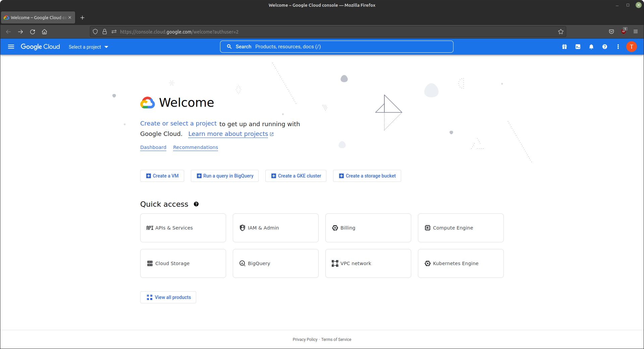Image resolution: width=644 pixels, height=349 pixels.
Task: Show the tracking protection shield info
Action: click(x=95, y=32)
